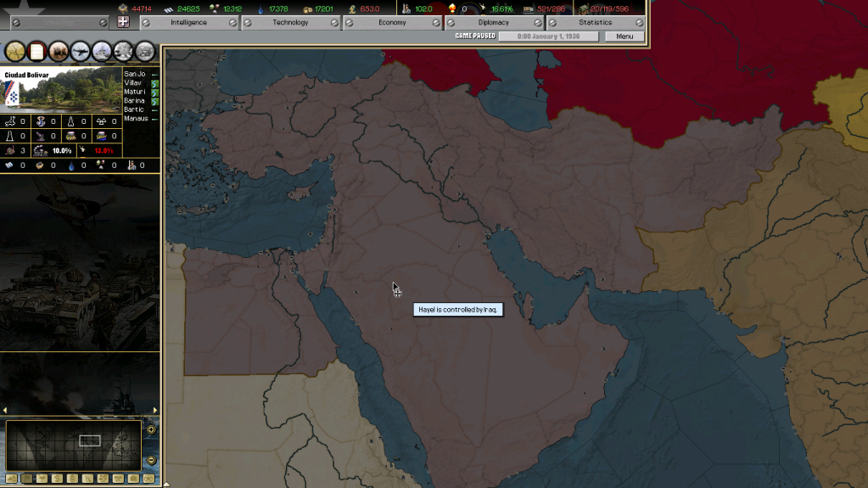868x488 pixels.
Task: Open the Technology tab
Action: coord(291,23)
